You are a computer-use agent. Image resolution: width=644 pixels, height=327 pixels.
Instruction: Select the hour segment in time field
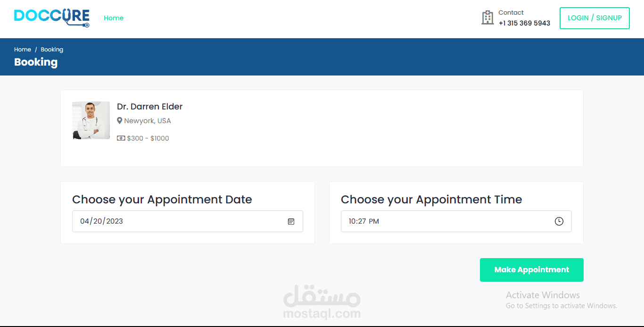click(x=352, y=221)
